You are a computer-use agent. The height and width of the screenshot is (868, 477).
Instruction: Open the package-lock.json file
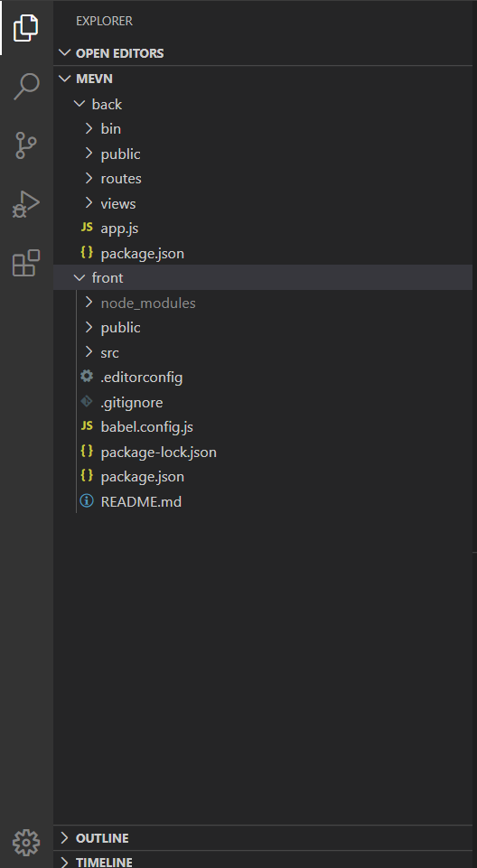(158, 453)
